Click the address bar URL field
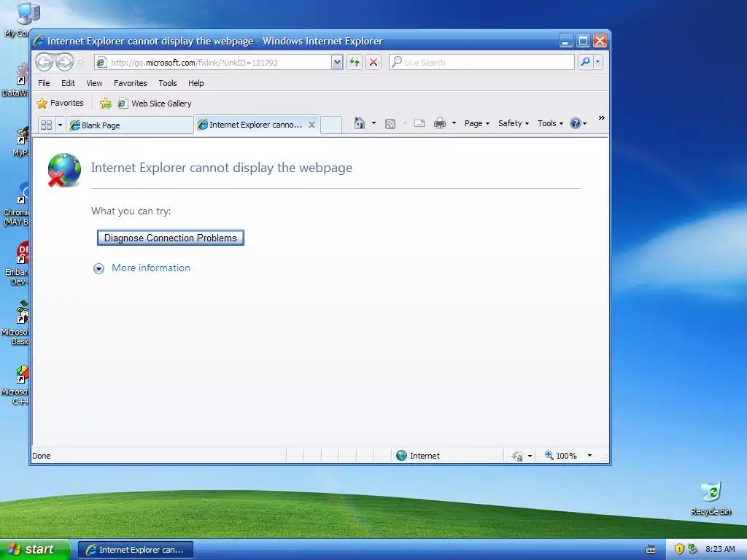Screen dimensions: 747x560 tap(213, 63)
